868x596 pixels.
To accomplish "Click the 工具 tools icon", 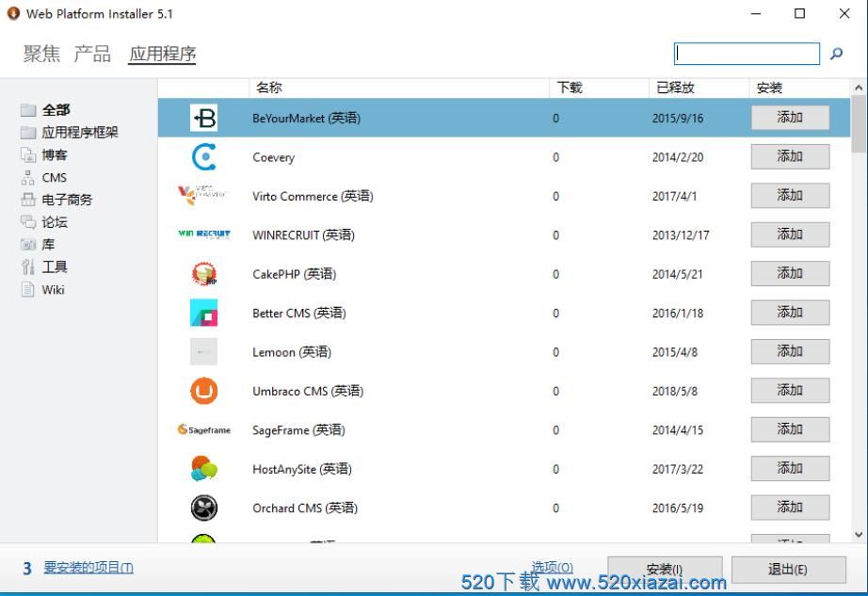I will pyautogui.click(x=28, y=266).
